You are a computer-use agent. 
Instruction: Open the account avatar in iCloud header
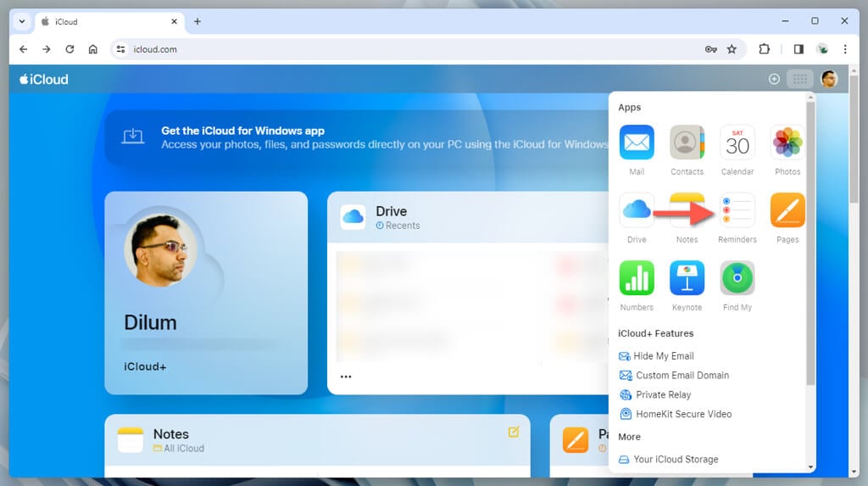(x=829, y=79)
